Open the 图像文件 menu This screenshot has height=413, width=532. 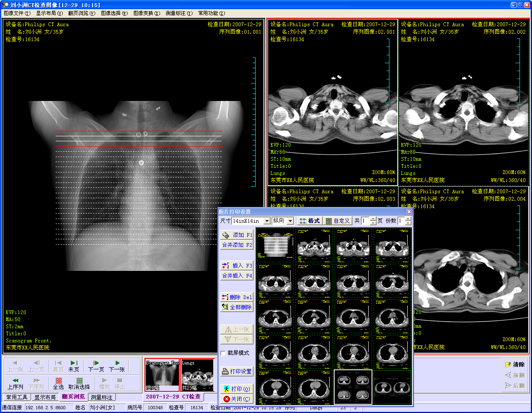(17, 13)
